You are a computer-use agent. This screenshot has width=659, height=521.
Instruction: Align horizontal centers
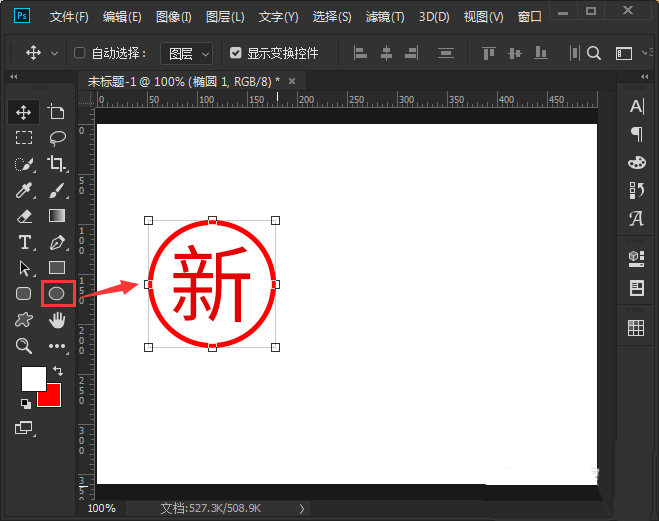[386, 53]
